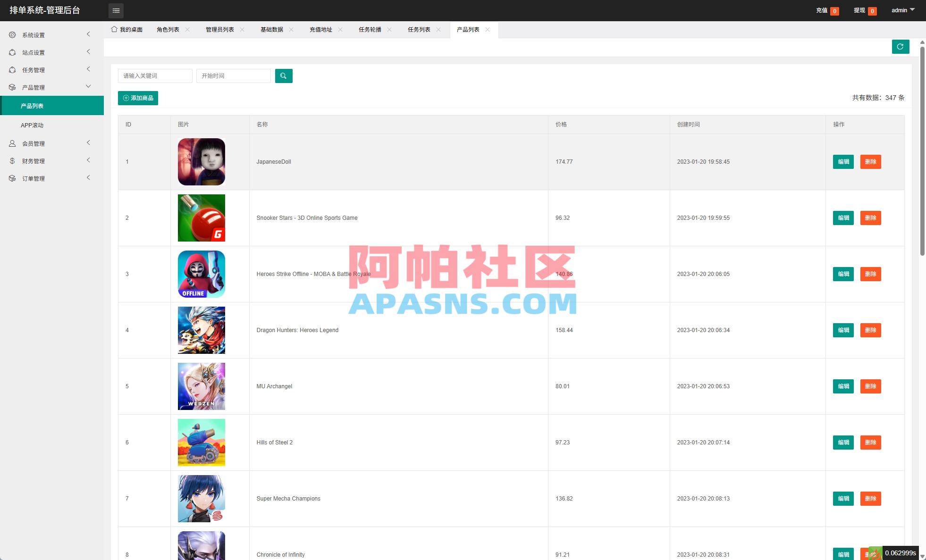Click the 会员管理 member management icon
Viewport: 926px width, 560px height.
point(12,143)
